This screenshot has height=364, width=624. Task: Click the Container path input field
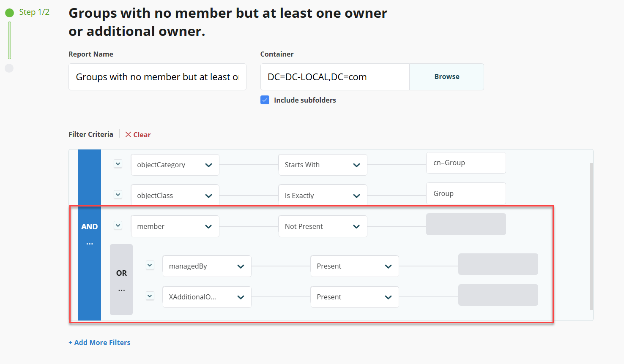(x=335, y=77)
